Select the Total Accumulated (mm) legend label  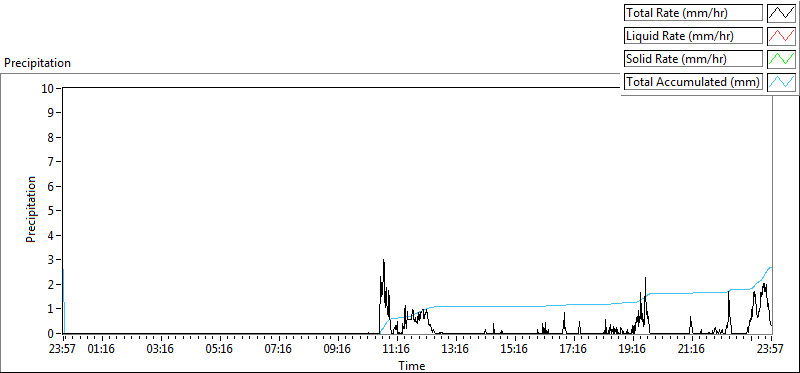coord(693,82)
